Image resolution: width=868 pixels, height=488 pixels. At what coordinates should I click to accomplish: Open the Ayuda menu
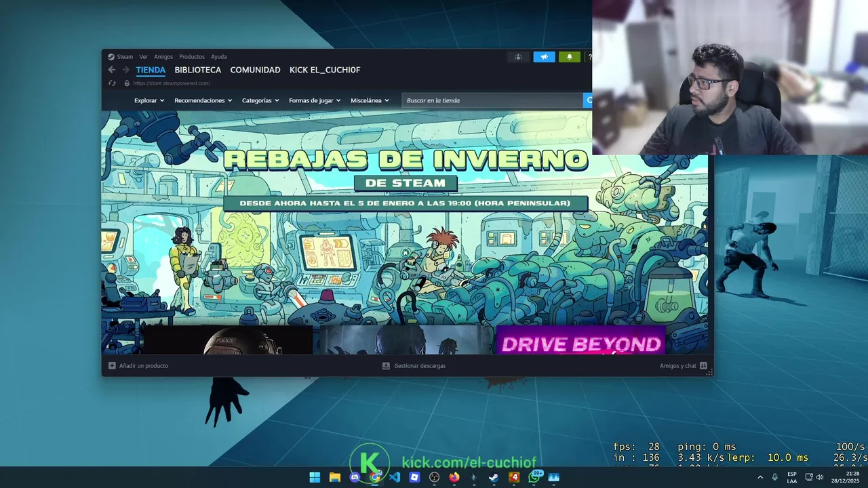click(218, 57)
